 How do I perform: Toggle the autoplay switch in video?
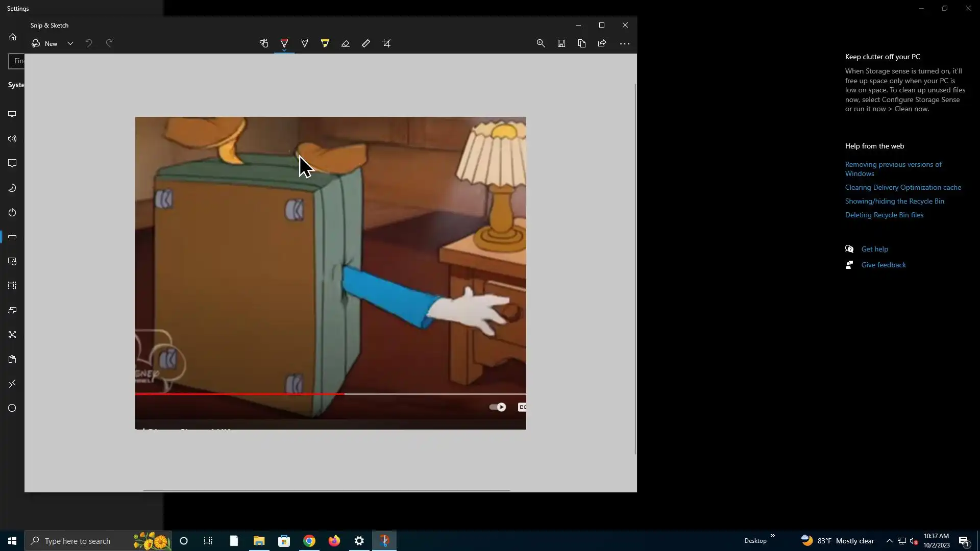point(498,407)
